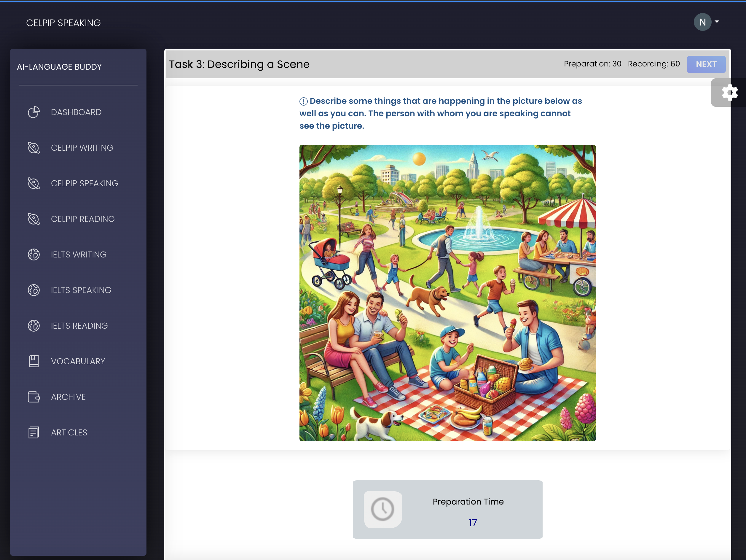Click the Preparation: 30 label
The height and width of the screenshot is (560, 746).
592,64
